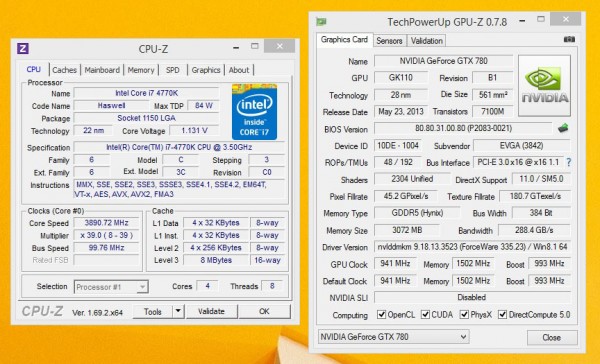Viewport: 600px width, 364px height.
Task: Open the NVIDIA GeForce GTX 780 card dropdown
Action: click(393, 337)
